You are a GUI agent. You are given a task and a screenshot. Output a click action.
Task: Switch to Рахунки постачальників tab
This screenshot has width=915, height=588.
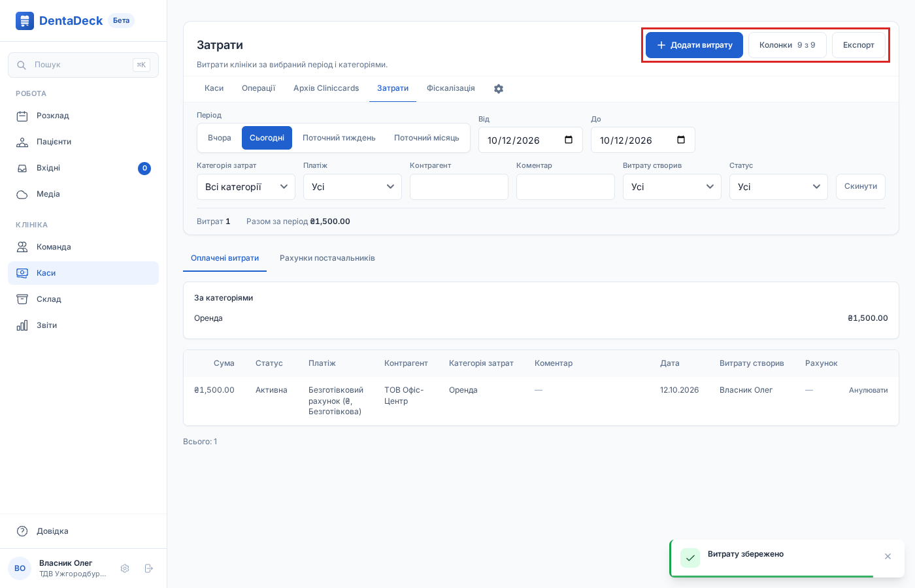[x=327, y=258]
